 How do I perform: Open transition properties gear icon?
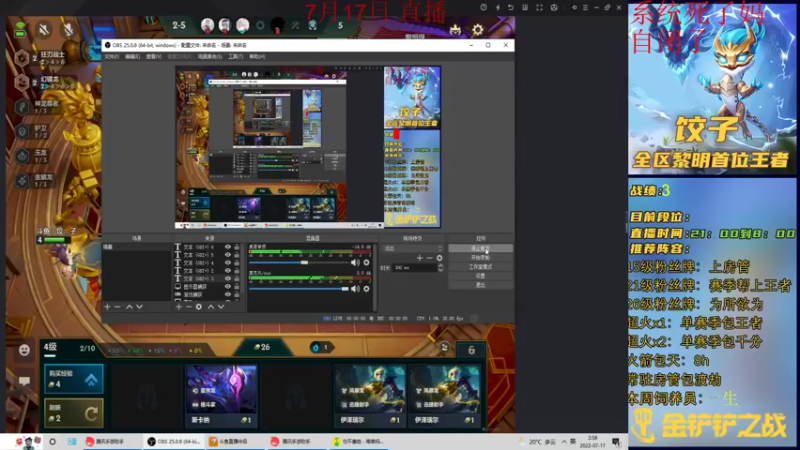[x=439, y=258]
